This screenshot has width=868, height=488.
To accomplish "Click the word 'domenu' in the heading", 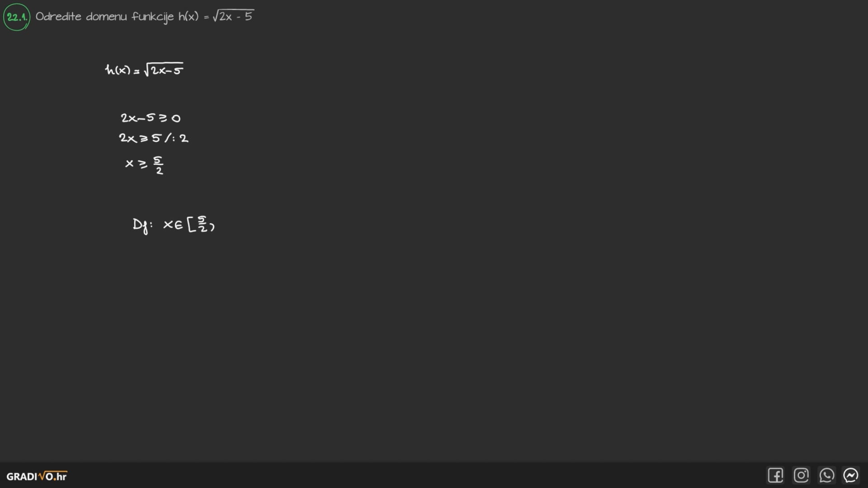I will (106, 17).
